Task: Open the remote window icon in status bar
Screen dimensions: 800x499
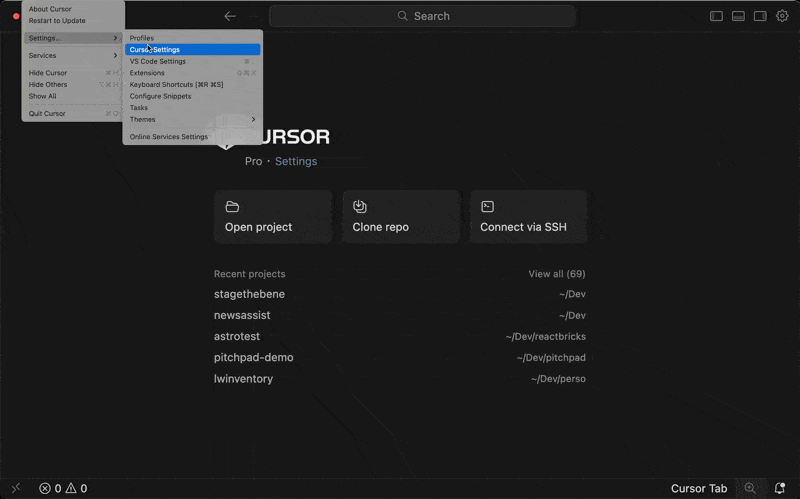Action: click(x=15, y=488)
